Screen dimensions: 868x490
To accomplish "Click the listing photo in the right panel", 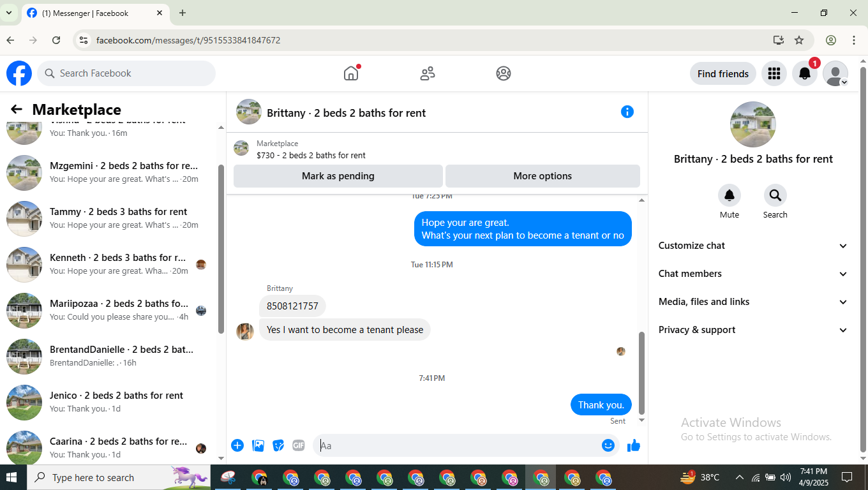I will (x=753, y=124).
